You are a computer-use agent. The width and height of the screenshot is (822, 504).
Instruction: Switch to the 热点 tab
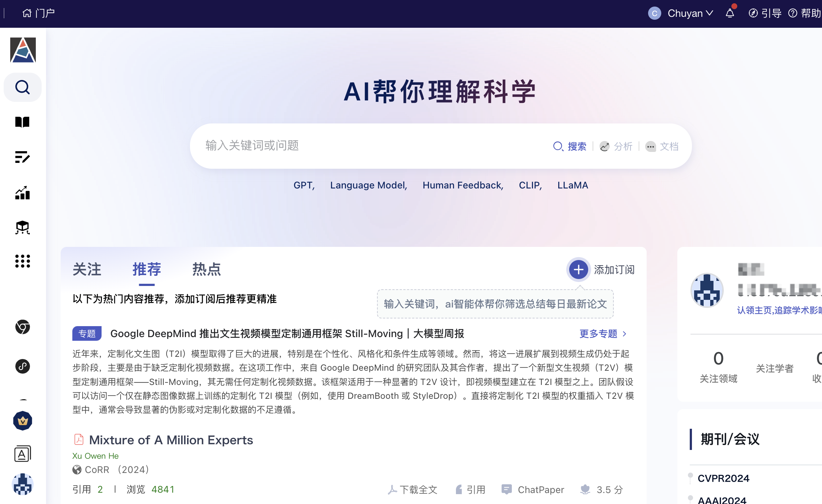tap(206, 270)
